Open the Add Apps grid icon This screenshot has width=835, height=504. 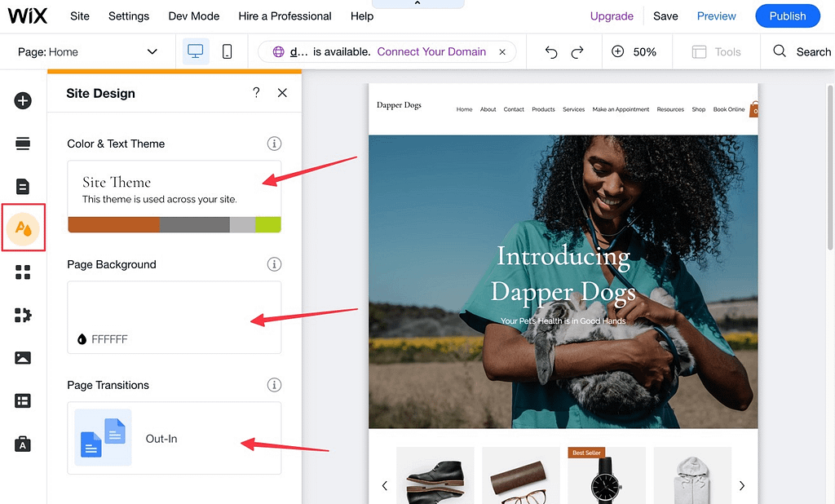[x=23, y=272]
